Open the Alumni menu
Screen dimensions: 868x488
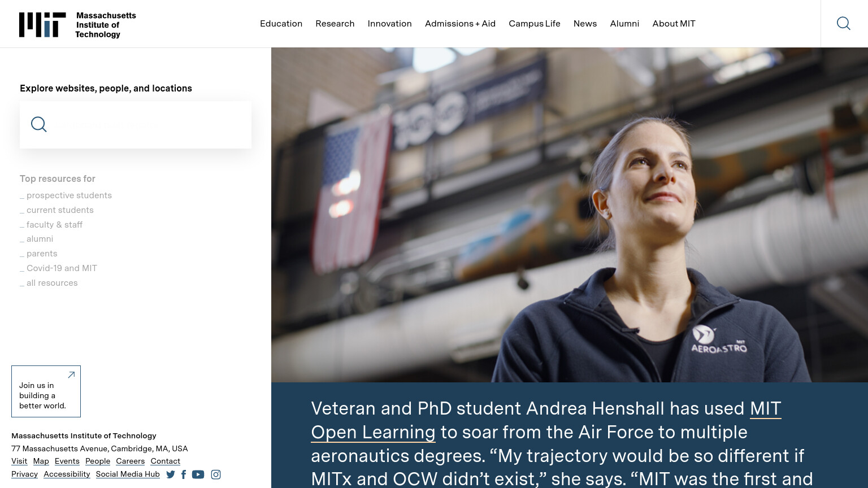click(624, 24)
